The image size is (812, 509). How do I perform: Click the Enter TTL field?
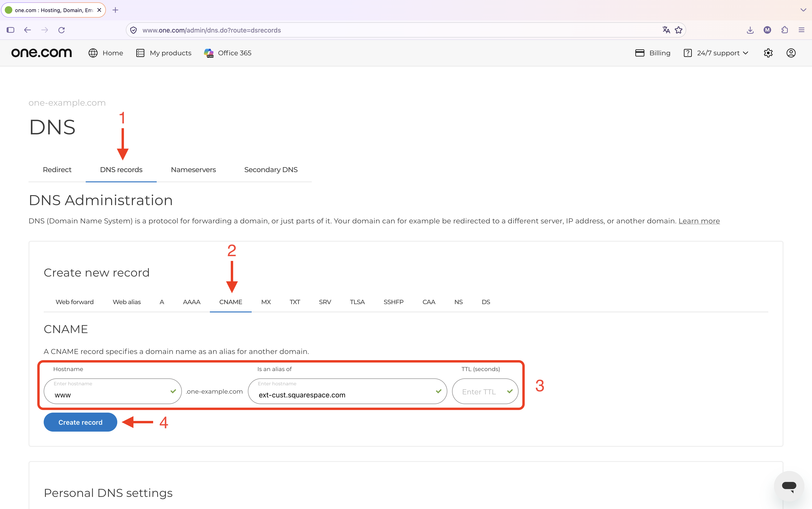click(485, 391)
